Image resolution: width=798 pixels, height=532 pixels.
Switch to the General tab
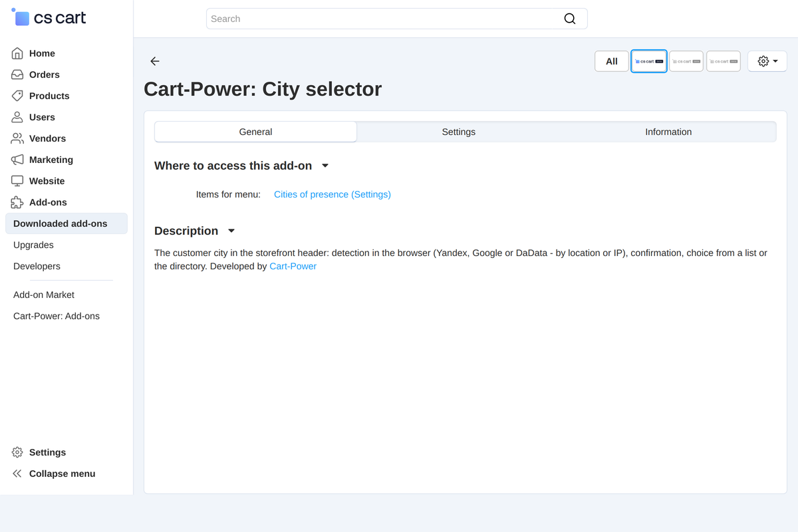click(x=255, y=132)
